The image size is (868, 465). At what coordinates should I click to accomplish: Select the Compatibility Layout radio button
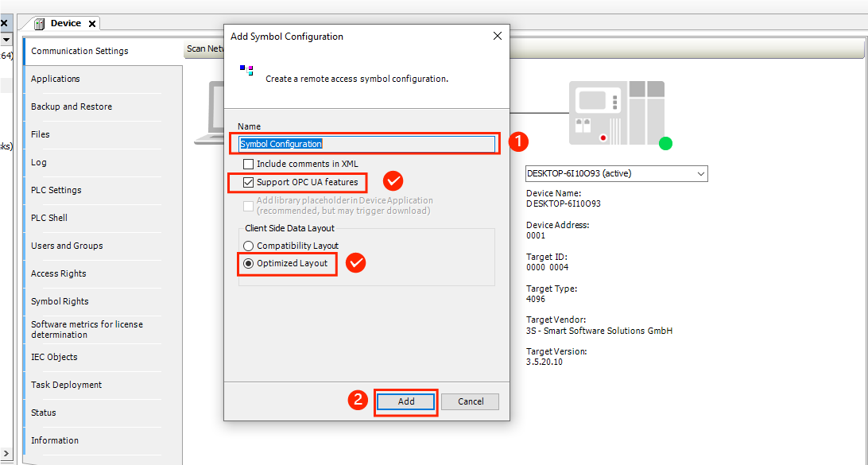click(x=248, y=244)
